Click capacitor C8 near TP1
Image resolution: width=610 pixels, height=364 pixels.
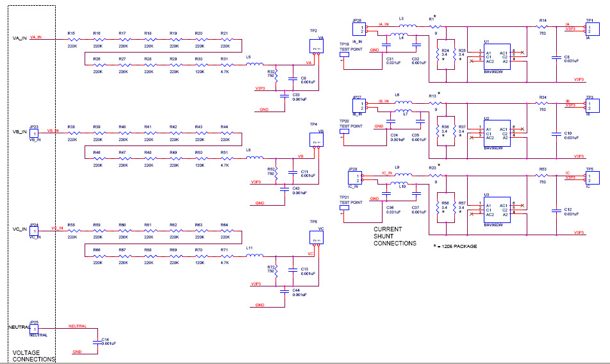[556, 58]
